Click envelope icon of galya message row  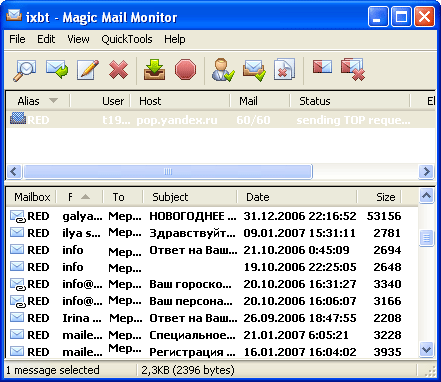pos(17,216)
